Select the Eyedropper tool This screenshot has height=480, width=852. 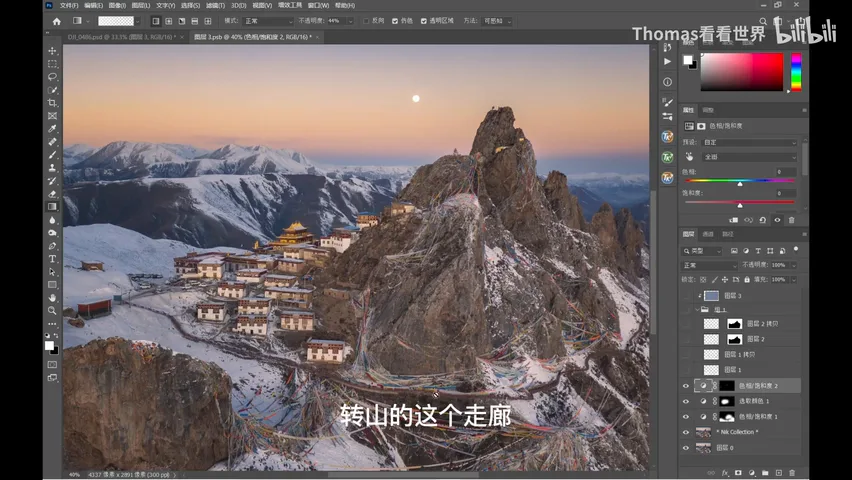click(x=52, y=129)
